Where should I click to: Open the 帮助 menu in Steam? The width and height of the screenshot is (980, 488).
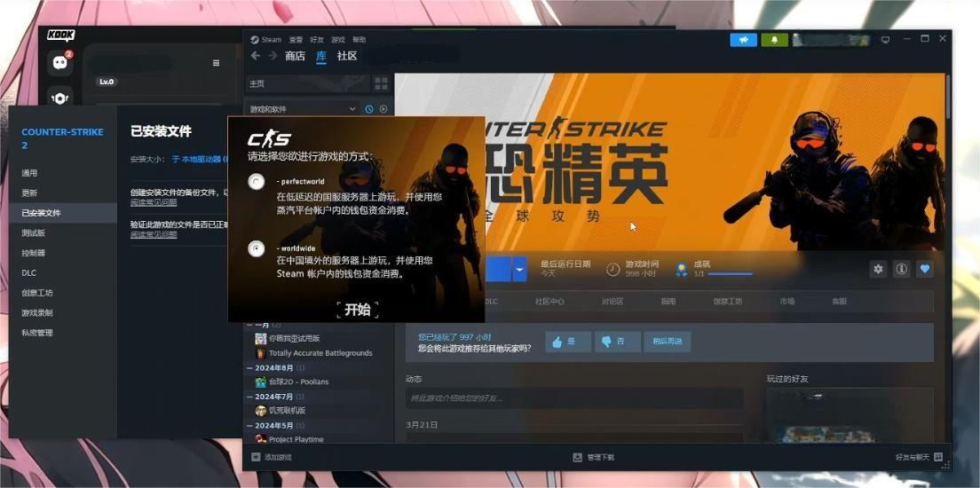click(359, 39)
